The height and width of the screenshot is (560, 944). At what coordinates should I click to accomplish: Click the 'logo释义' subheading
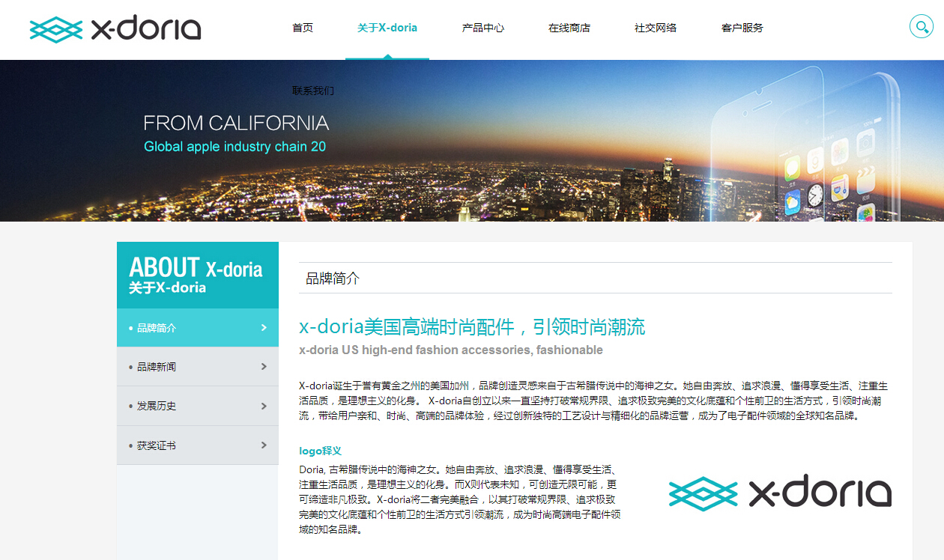pos(320,451)
